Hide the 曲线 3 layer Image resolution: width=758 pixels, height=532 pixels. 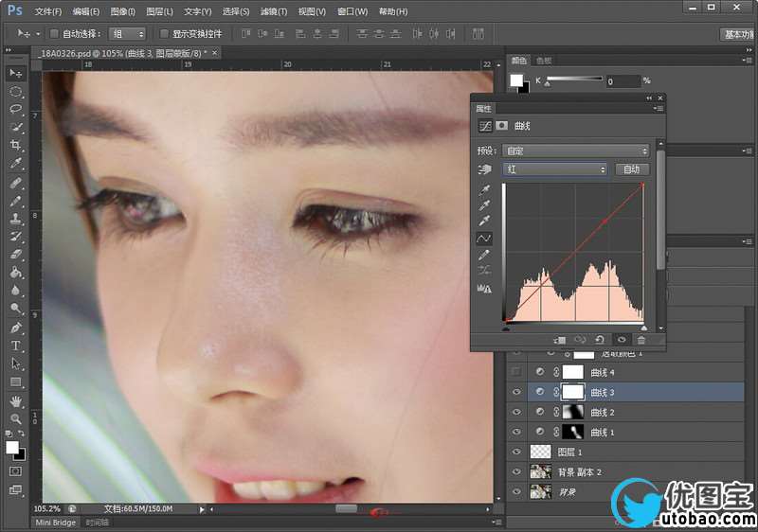click(x=516, y=392)
